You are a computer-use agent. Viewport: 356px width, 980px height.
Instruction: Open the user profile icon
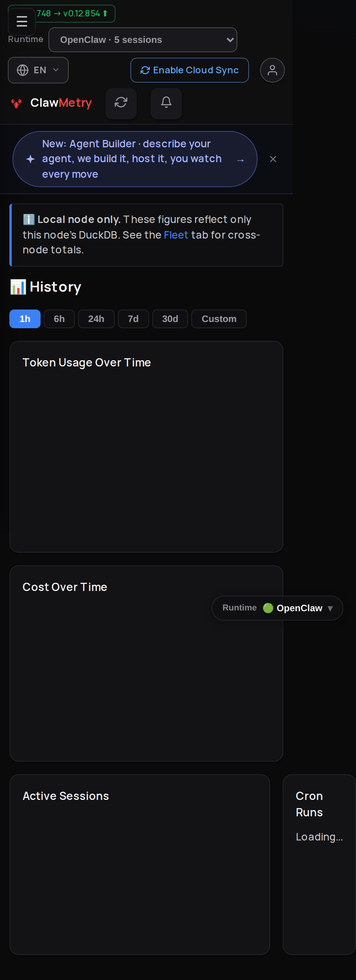(x=272, y=70)
